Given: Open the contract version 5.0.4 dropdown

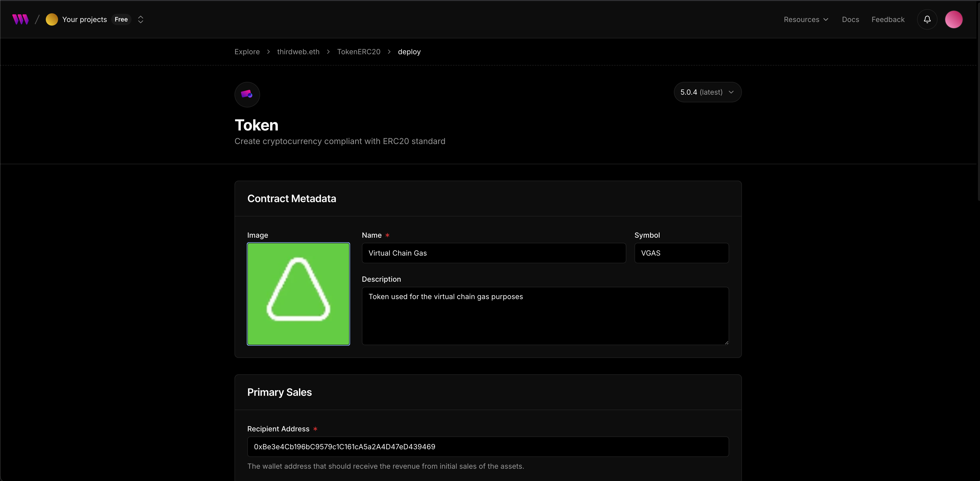Looking at the screenshot, I should click(x=707, y=92).
